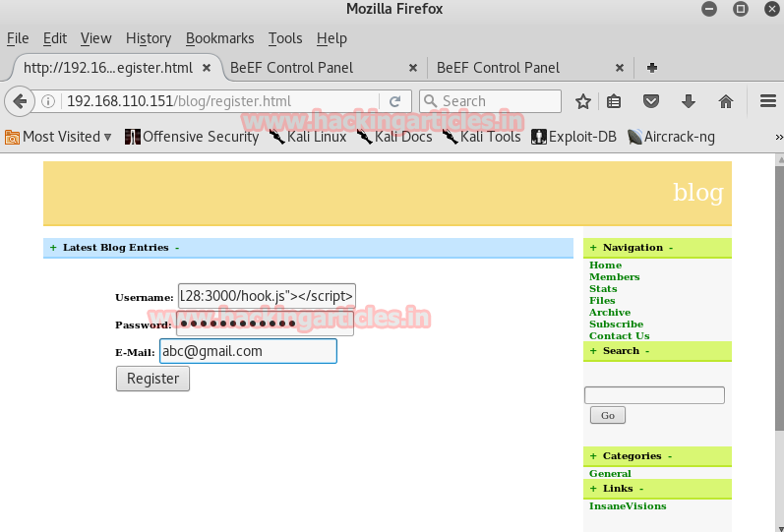Viewport: 784px width, 532px height.
Task: Close the register.html tab
Action: pyautogui.click(x=207, y=68)
